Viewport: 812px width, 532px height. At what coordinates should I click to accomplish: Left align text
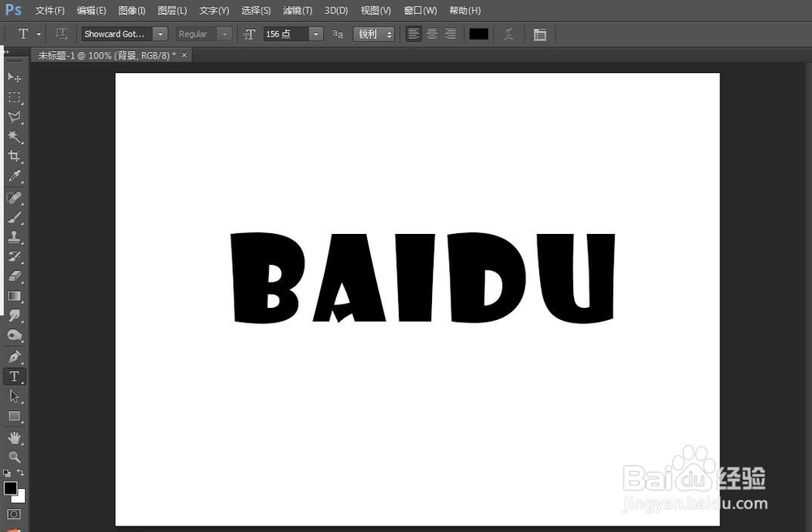tap(413, 34)
